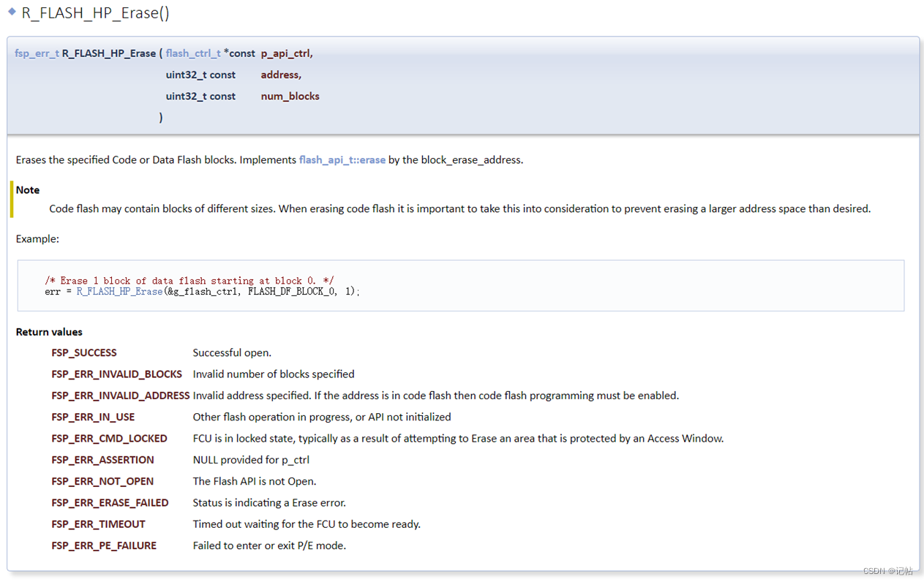Image resolution: width=924 pixels, height=582 pixels.
Task: Click the Example: label
Action: pos(37,239)
